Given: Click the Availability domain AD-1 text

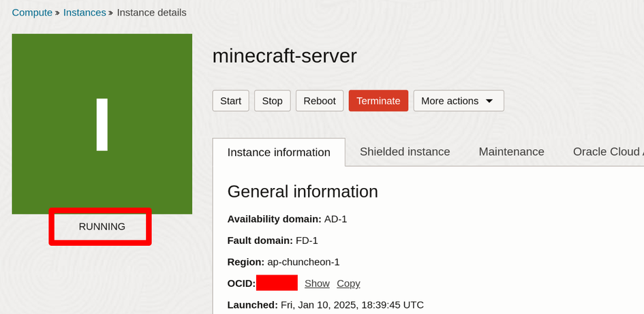Looking at the screenshot, I should 287,219.
